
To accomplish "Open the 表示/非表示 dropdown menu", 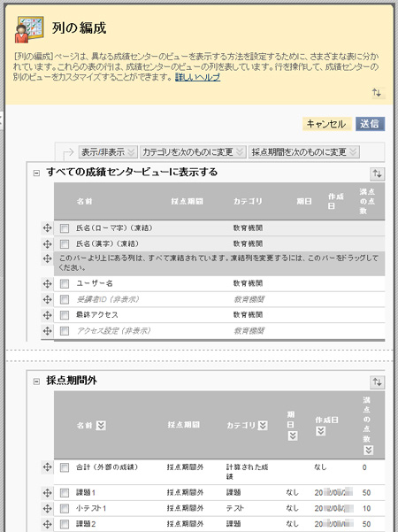I will [x=108, y=151].
